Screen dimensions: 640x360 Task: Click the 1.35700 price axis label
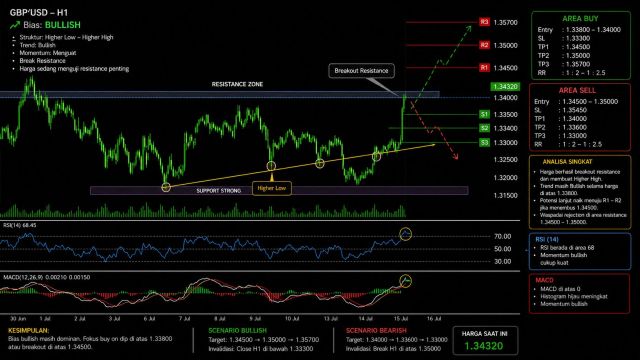coord(505,22)
